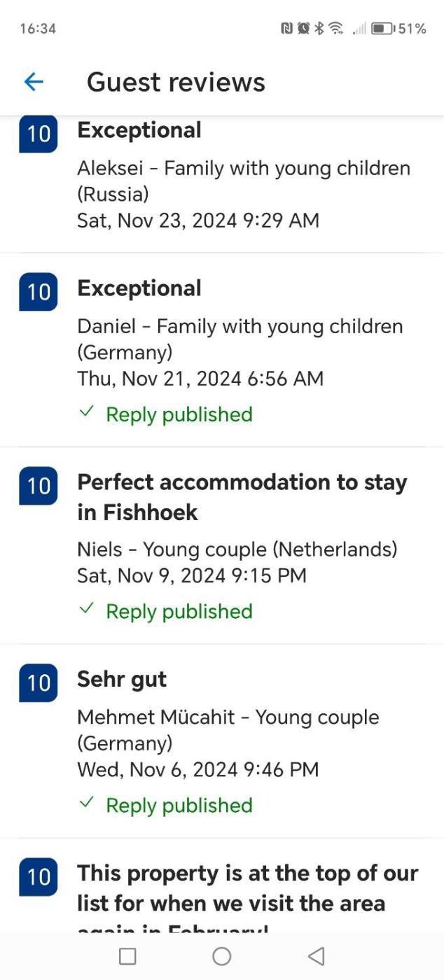This screenshot has width=444, height=980.
Task: Tap the Guest reviews page title
Action: (x=176, y=82)
